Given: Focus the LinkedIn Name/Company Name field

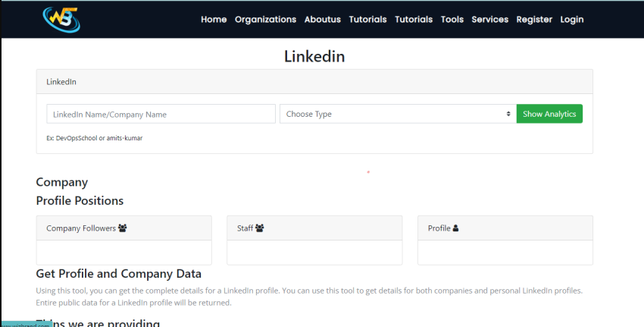Looking at the screenshot, I should pyautogui.click(x=161, y=114).
